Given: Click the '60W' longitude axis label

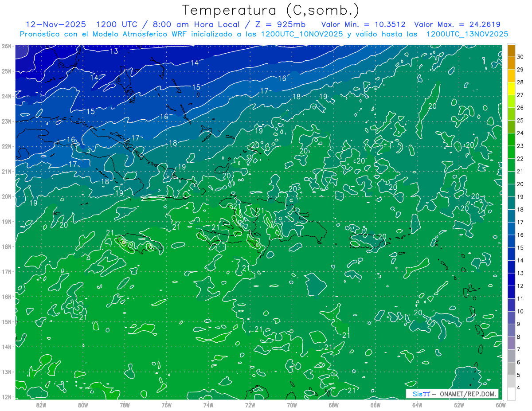Looking at the screenshot, I should (501, 405).
